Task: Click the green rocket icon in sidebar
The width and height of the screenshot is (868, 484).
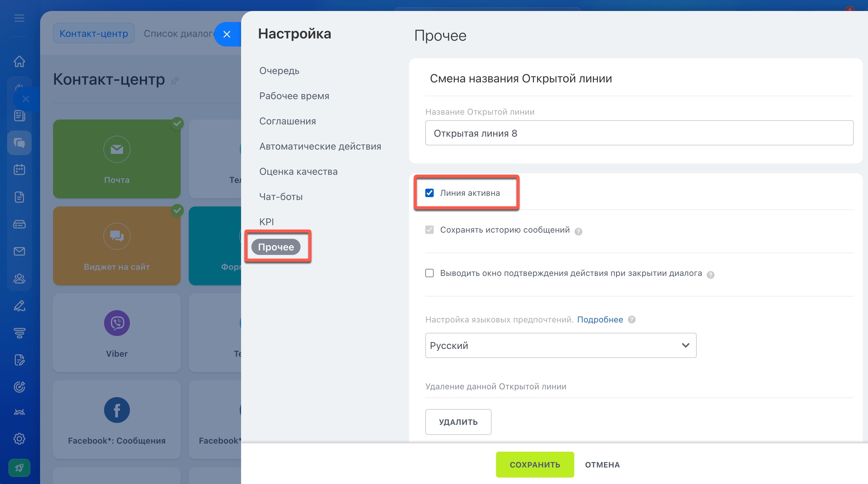Action: 19,468
